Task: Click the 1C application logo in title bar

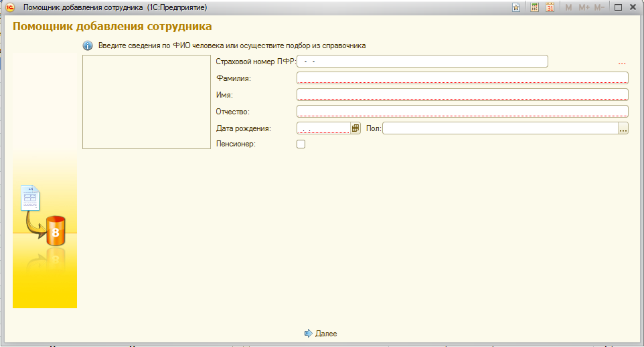Action: (10, 7)
